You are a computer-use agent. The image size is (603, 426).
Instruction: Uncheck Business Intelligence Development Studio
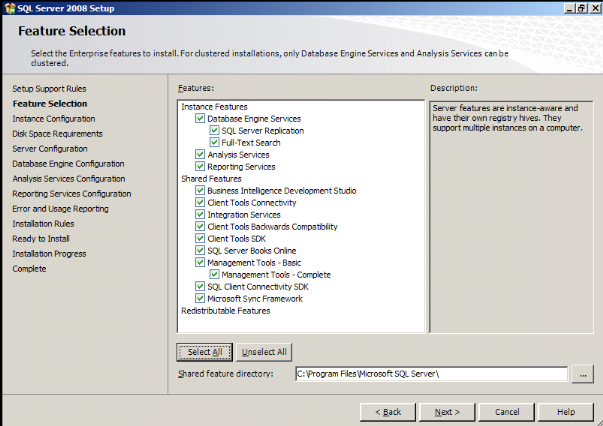(x=200, y=190)
